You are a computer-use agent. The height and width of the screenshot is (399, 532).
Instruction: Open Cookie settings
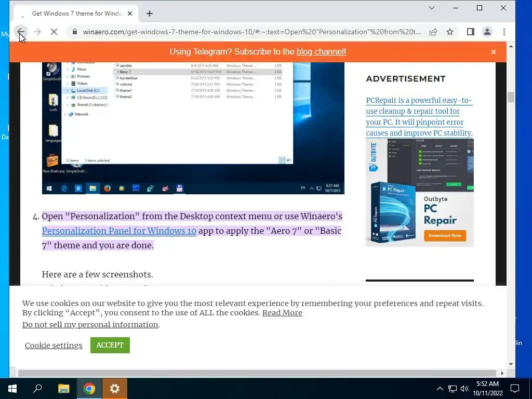[x=54, y=345]
